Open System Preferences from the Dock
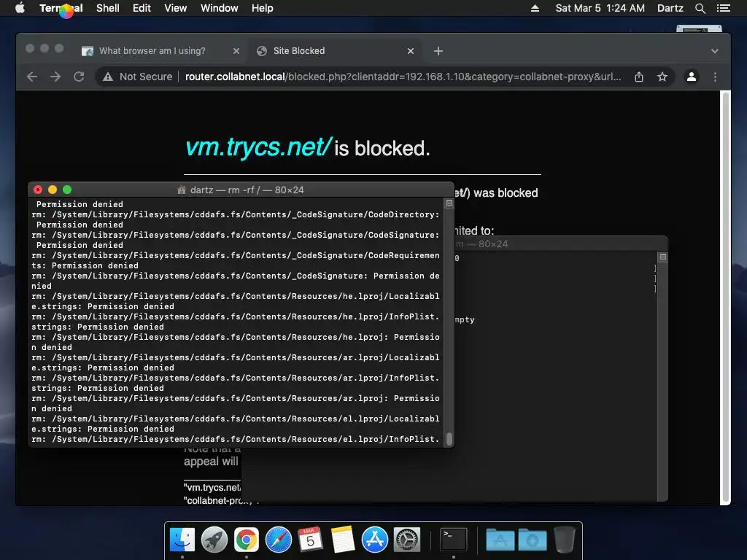This screenshot has height=560, width=747. (x=406, y=540)
